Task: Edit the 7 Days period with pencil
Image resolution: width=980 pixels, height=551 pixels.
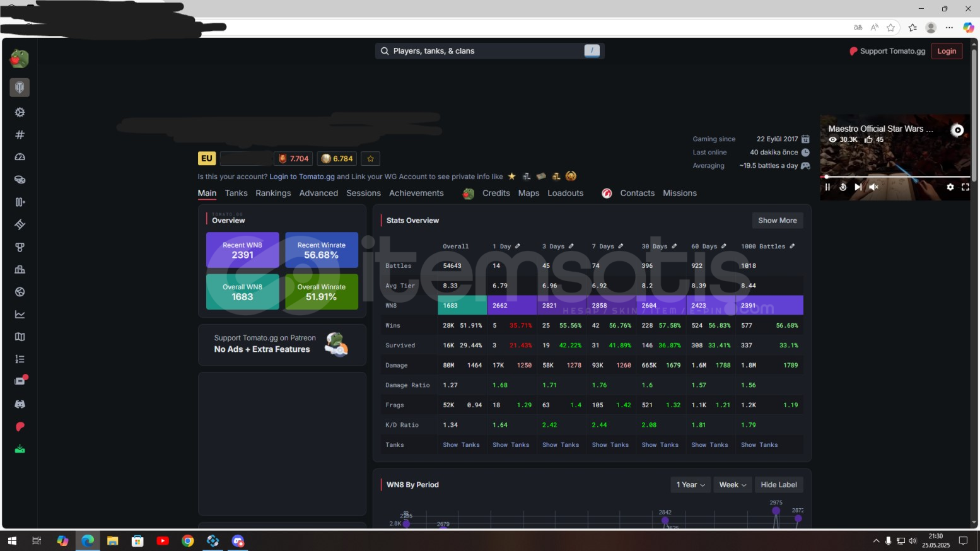Action: (621, 246)
